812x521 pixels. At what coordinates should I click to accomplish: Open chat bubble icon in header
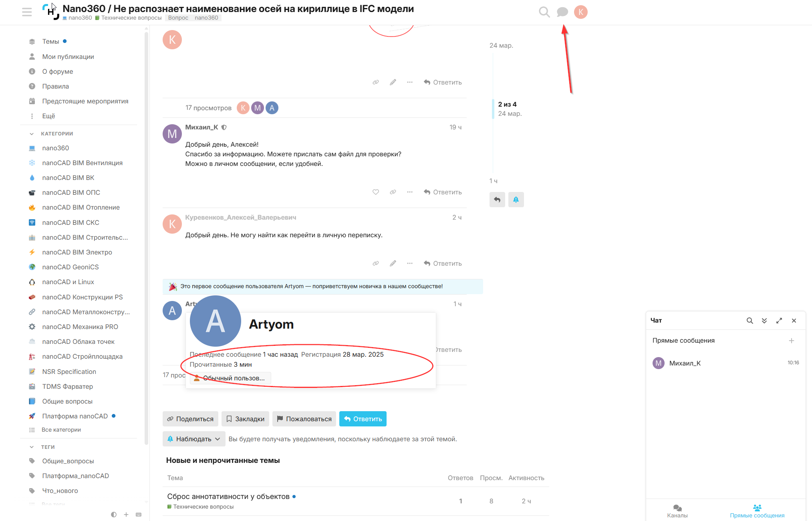click(x=562, y=12)
